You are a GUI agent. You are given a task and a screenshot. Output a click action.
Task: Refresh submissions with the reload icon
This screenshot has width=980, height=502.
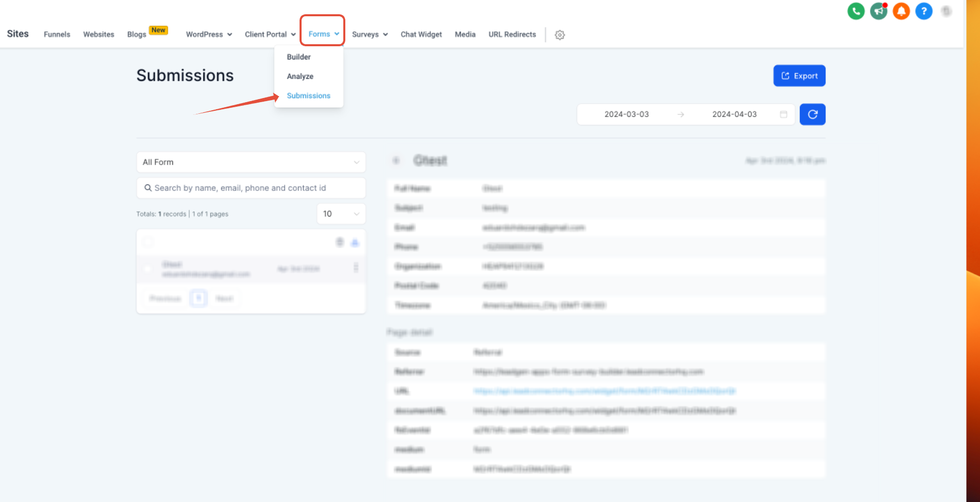pos(812,114)
